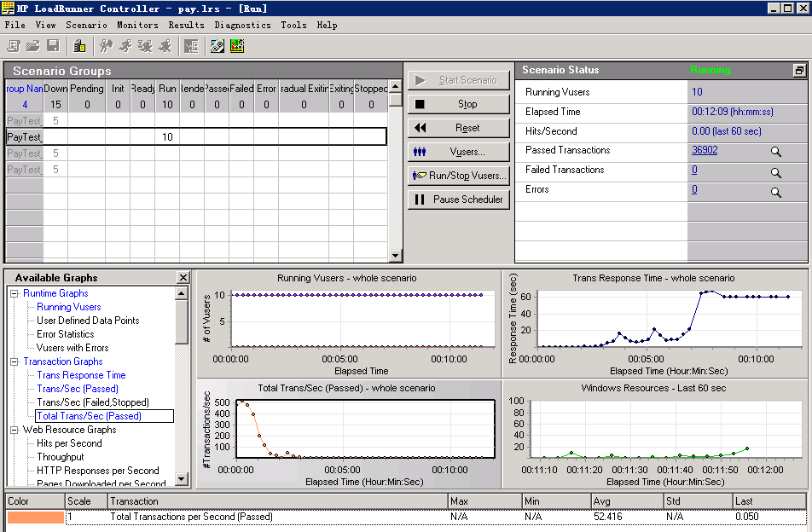Select Throughput in graph tree
The image size is (812, 532).
[60, 457]
